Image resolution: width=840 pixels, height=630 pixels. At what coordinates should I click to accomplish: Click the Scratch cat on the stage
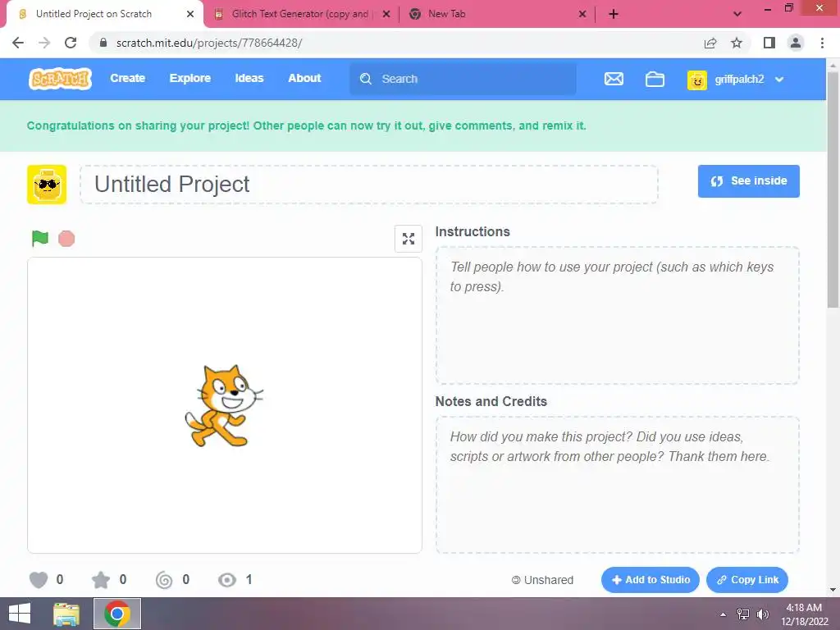(224, 405)
